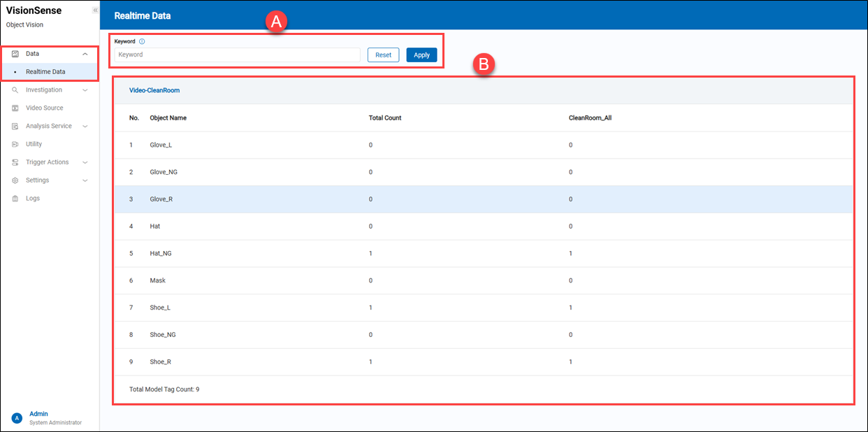Expand the Analysis Service chevron

click(x=85, y=127)
